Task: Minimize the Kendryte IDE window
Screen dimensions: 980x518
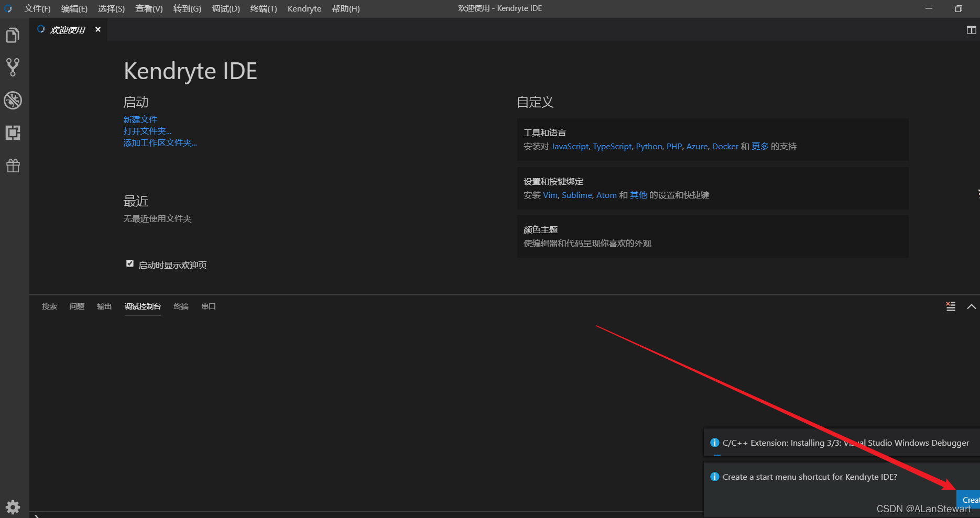Action: point(929,8)
